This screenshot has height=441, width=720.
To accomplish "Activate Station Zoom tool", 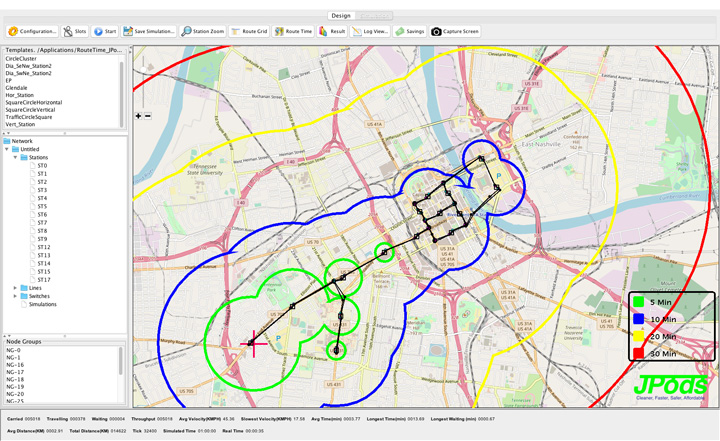I will pyautogui.click(x=203, y=32).
